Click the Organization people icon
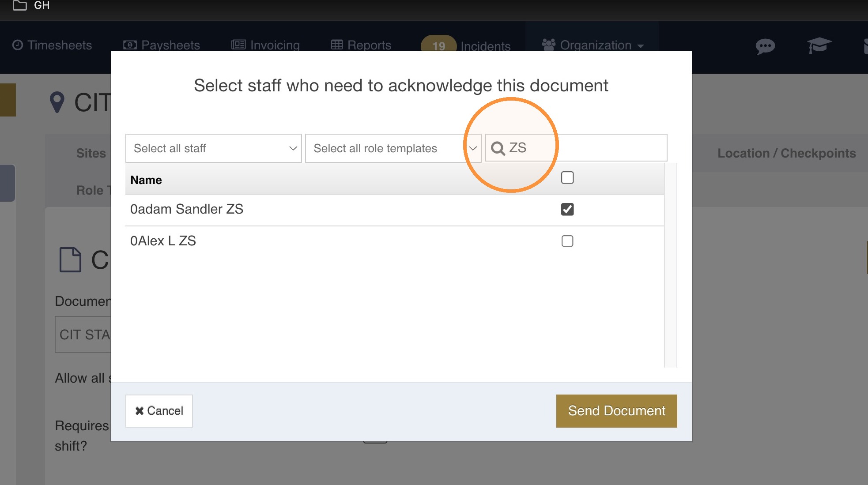 pos(548,45)
